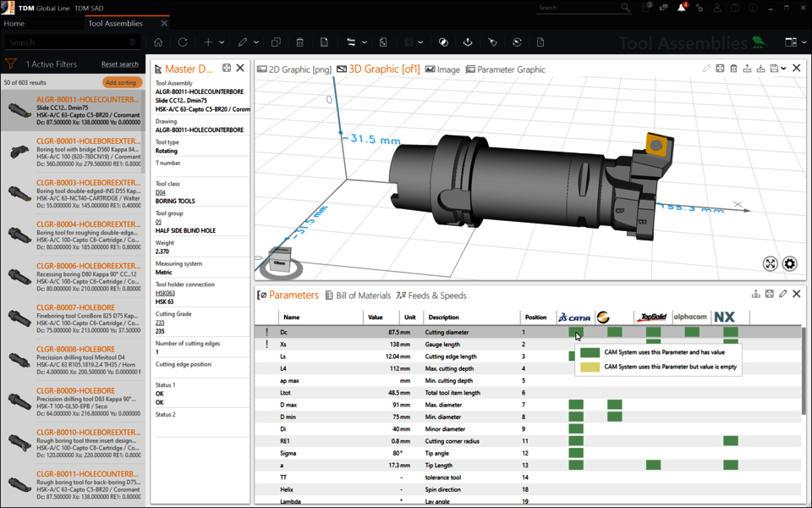Click the orange filter funnel icon
The image size is (812, 508).
[10, 64]
